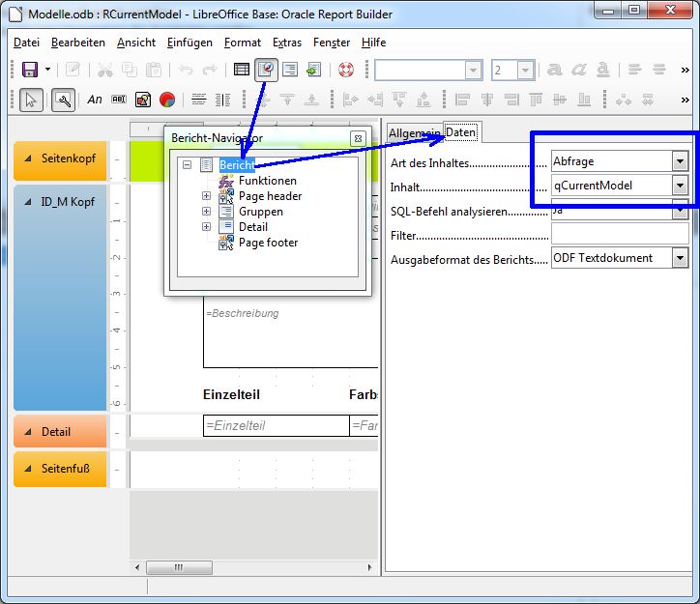Image resolution: width=700 pixels, height=604 pixels.
Task: Click the center-horizontally alignment icon
Action: pyautogui.click(x=487, y=100)
